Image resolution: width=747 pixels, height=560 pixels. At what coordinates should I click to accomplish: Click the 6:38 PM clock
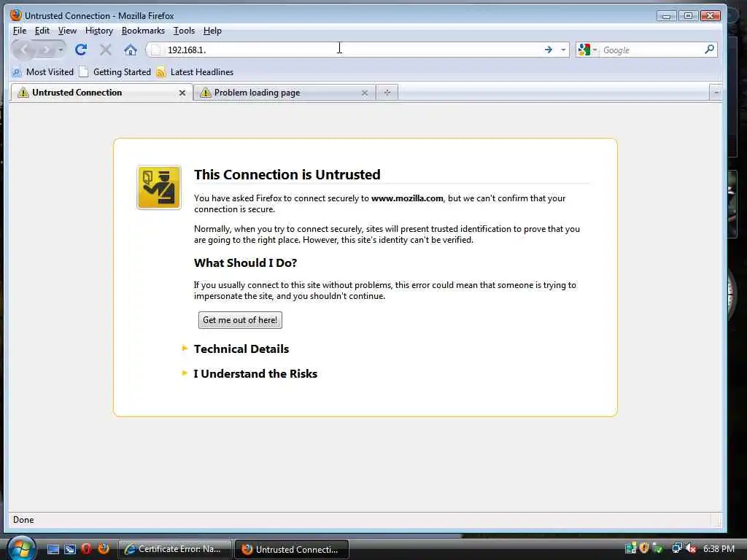point(719,548)
